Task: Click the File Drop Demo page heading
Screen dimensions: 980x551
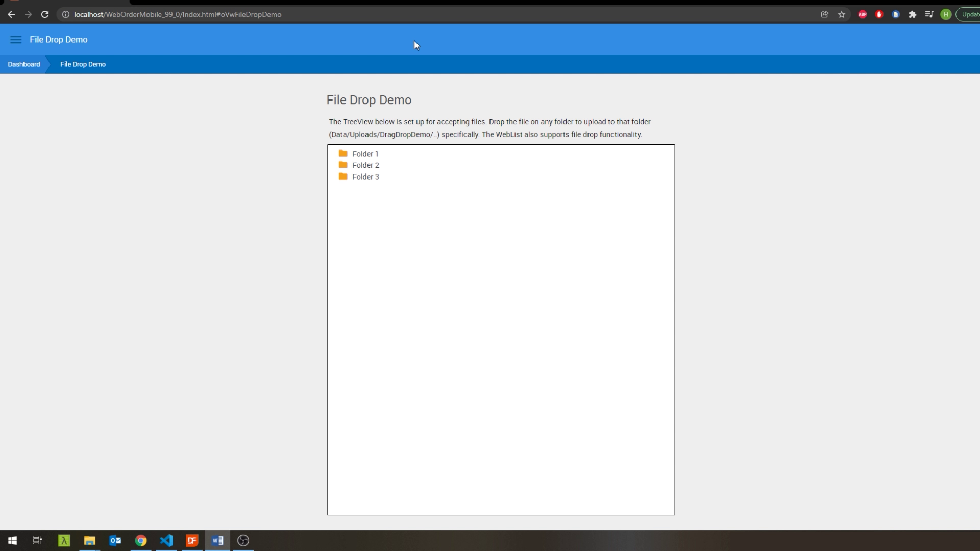Action: click(x=369, y=100)
